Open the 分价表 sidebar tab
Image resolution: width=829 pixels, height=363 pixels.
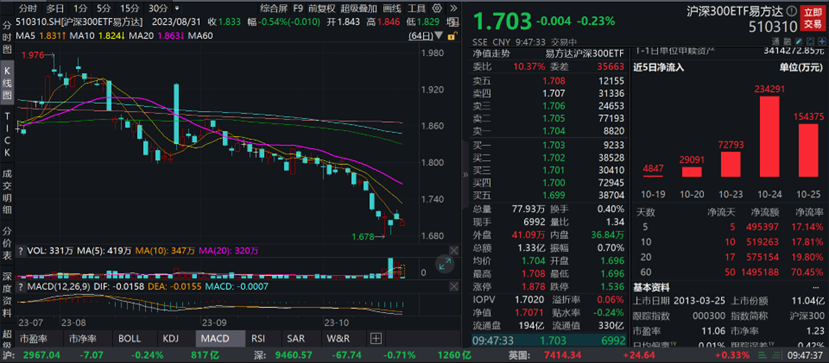[x=7, y=245]
